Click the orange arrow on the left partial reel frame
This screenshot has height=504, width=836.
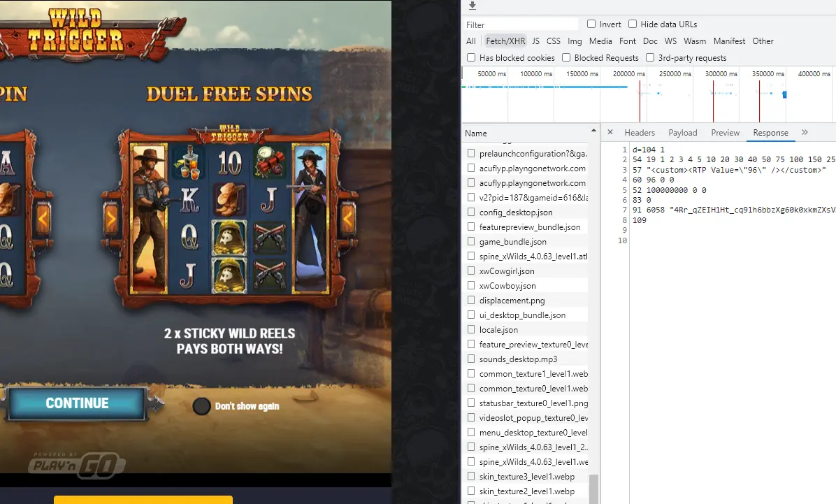(x=43, y=218)
